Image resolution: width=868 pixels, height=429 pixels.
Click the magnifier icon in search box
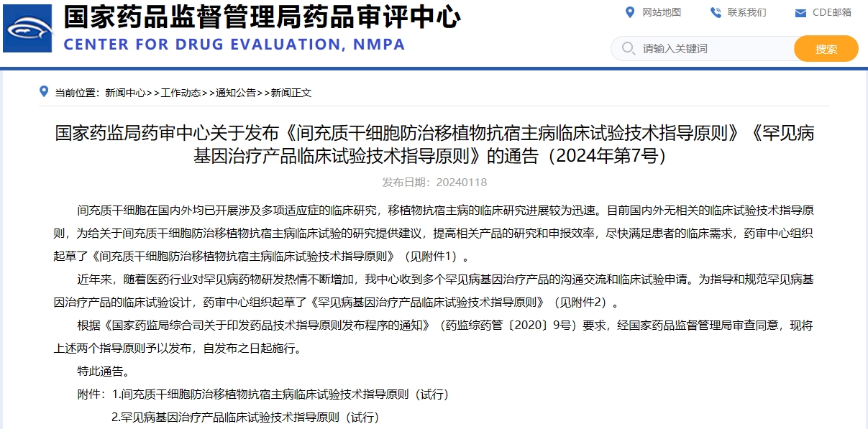coord(628,49)
